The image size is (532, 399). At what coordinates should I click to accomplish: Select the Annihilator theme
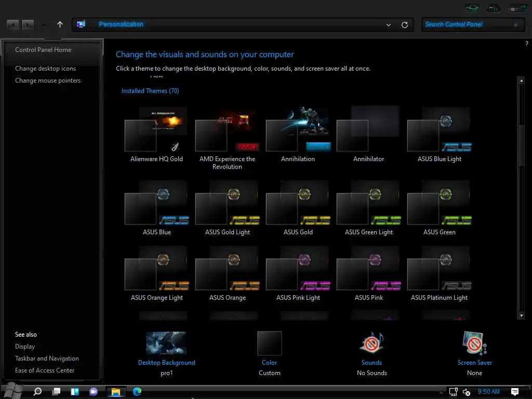coord(368,134)
